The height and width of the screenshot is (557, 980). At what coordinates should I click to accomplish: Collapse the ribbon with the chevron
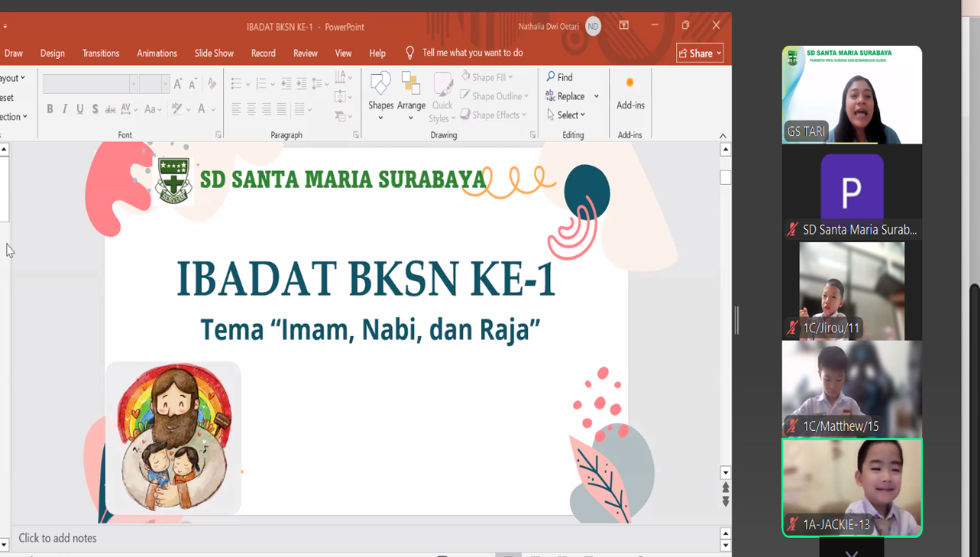point(723,136)
